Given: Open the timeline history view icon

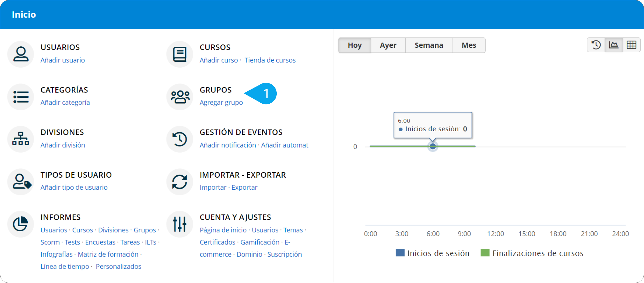Looking at the screenshot, I should (596, 45).
